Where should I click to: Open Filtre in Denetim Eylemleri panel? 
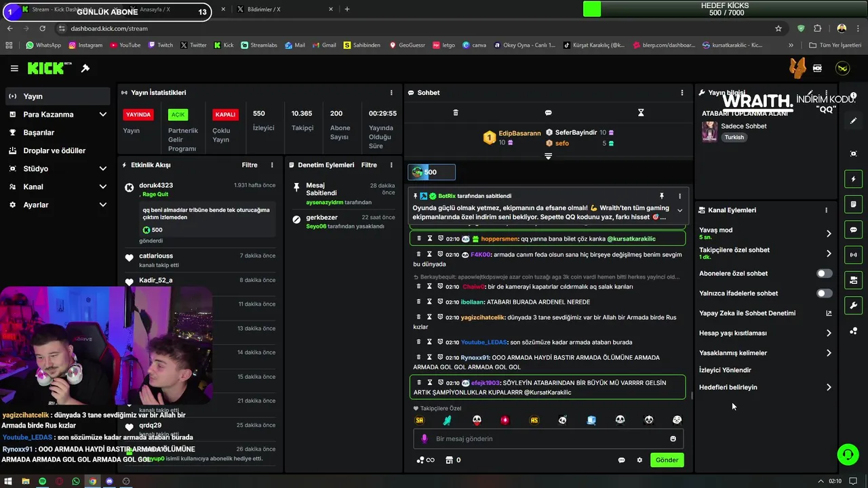[369, 165]
